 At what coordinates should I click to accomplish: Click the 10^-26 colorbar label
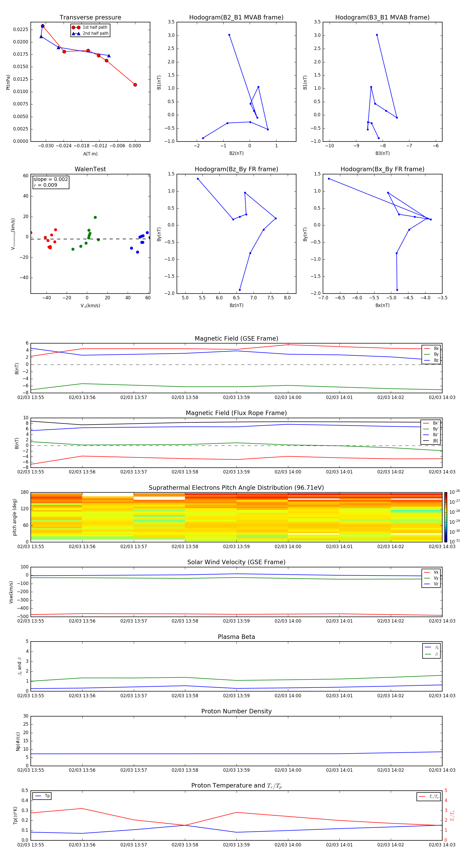point(455,492)
